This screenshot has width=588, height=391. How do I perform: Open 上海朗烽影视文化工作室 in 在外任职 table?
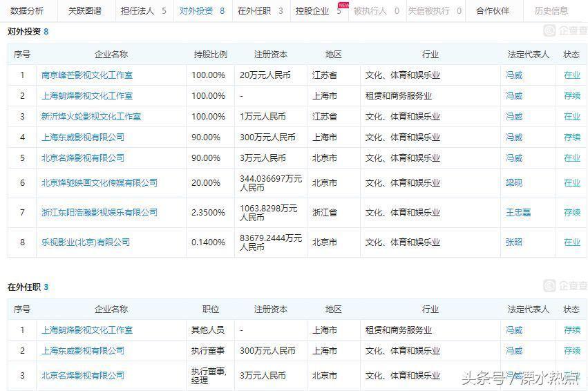tap(87, 330)
